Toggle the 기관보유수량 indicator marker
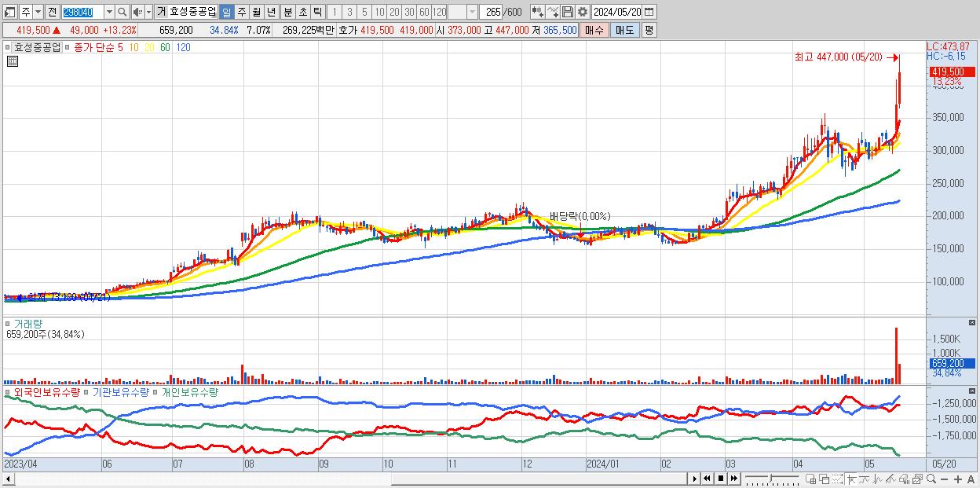 point(88,391)
